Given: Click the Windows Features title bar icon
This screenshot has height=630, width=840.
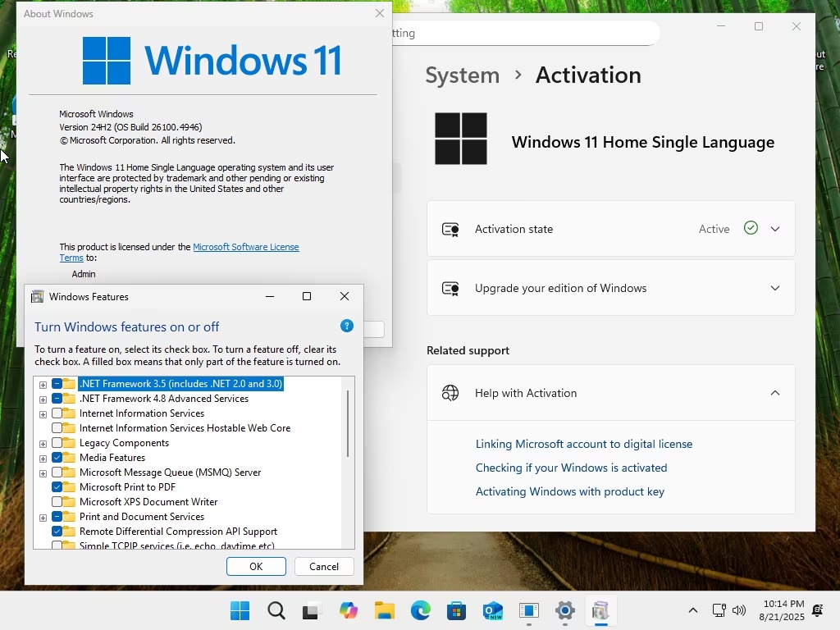Looking at the screenshot, I should point(38,297).
